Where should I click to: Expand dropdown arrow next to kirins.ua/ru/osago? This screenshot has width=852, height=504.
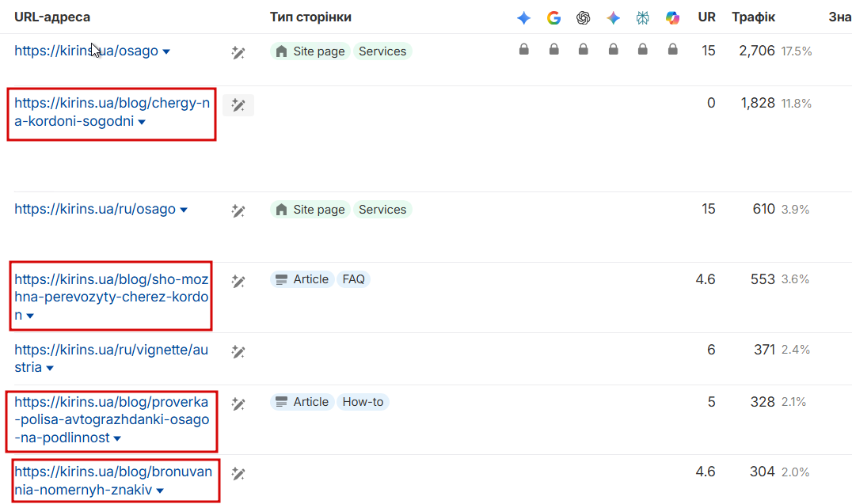click(x=184, y=210)
